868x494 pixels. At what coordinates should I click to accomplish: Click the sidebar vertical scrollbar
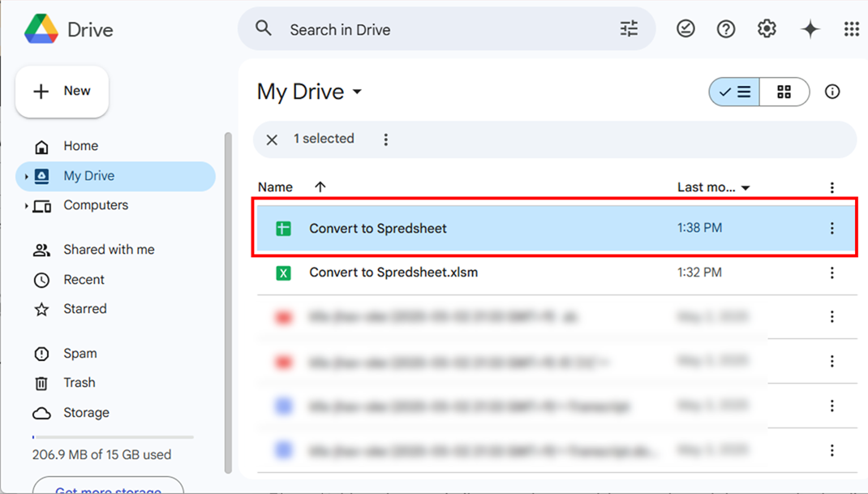(227, 303)
